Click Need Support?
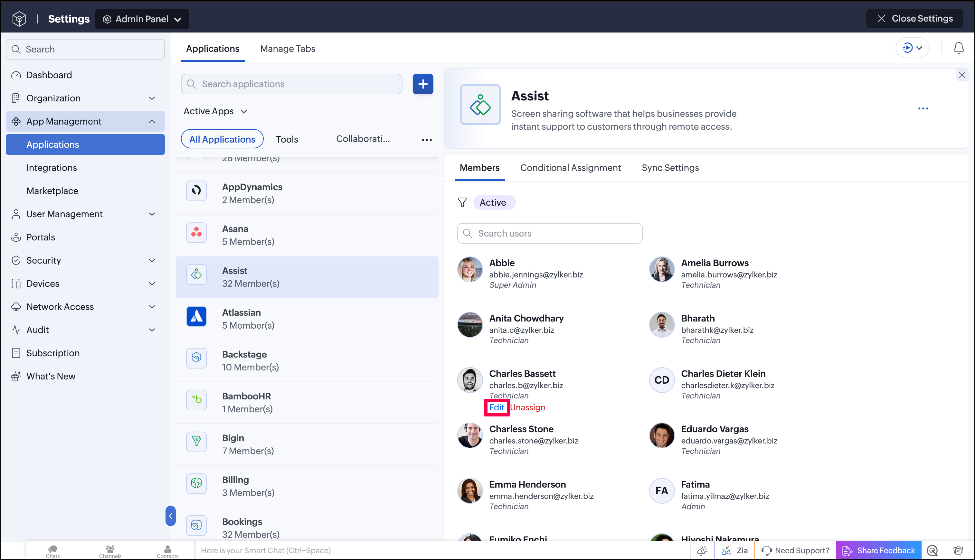The height and width of the screenshot is (560, 975). tap(795, 550)
